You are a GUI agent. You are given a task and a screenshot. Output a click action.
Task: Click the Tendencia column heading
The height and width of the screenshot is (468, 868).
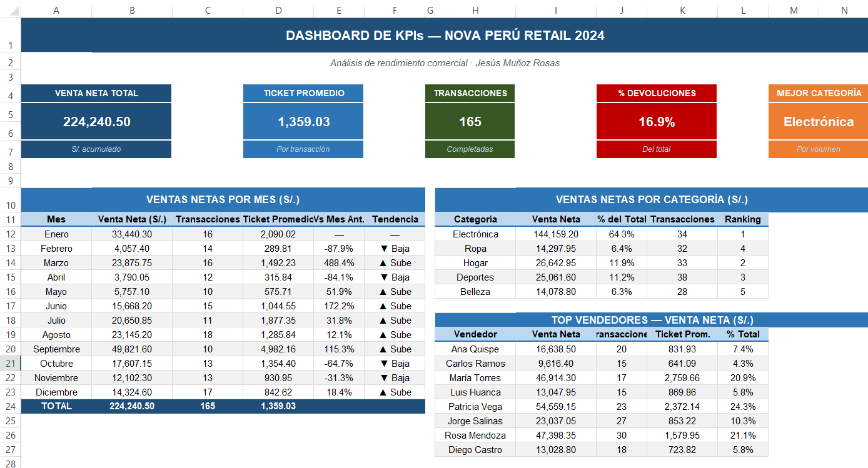click(x=395, y=219)
